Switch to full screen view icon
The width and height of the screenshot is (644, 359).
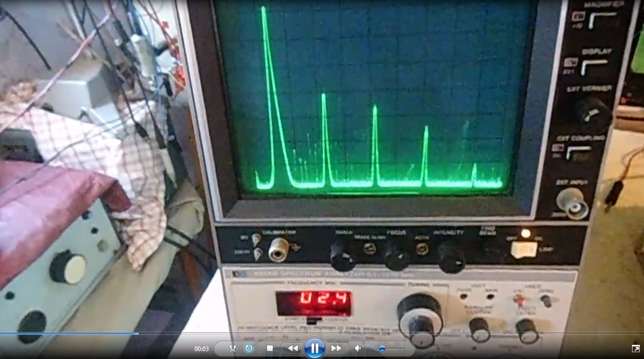[x=635, y=349]
